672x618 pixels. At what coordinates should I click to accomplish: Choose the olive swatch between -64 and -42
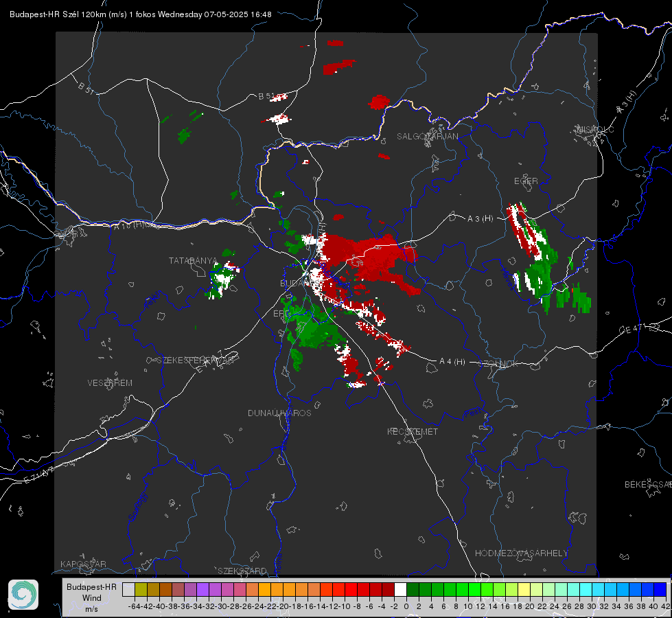pyautogui.click(x=141, y=589)
